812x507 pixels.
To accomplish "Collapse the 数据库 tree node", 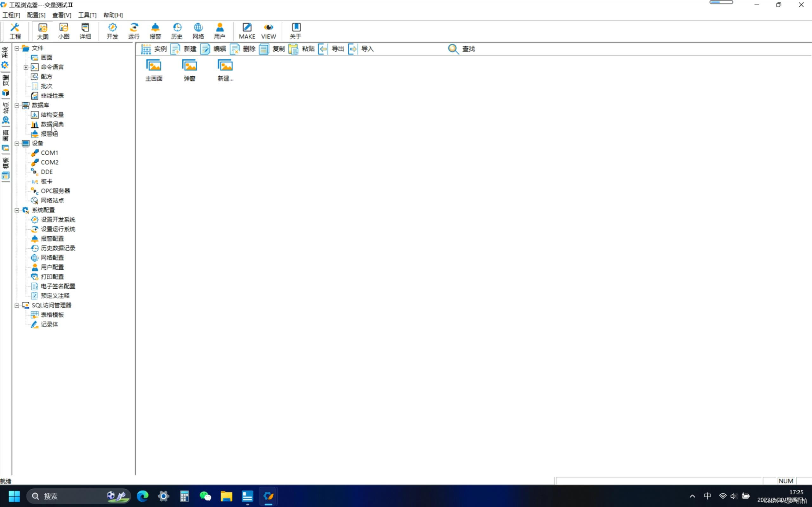I will pyautogui.click(x=17, y=105).
